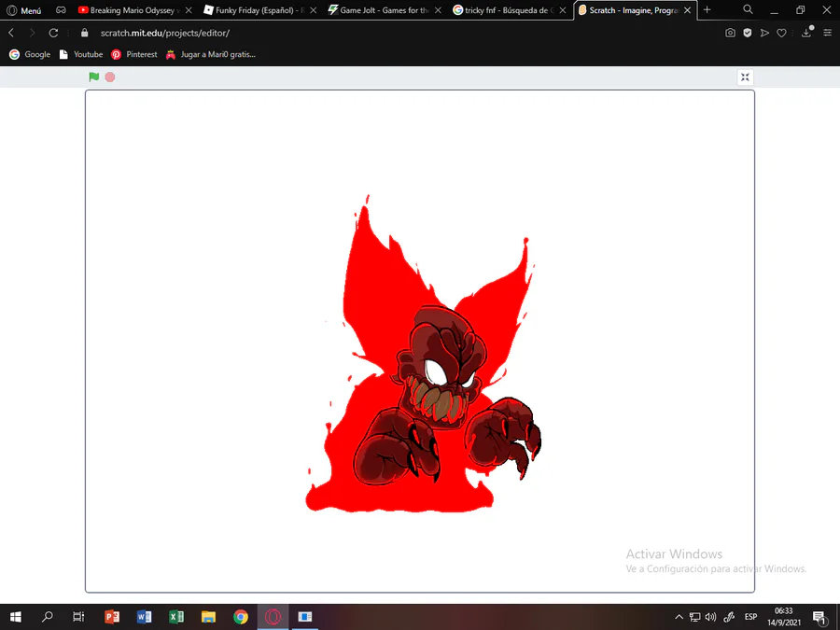This screenshot has height=630, width=840.
Task: Open volume control in system tray
Action: click(x=711, y=617)
